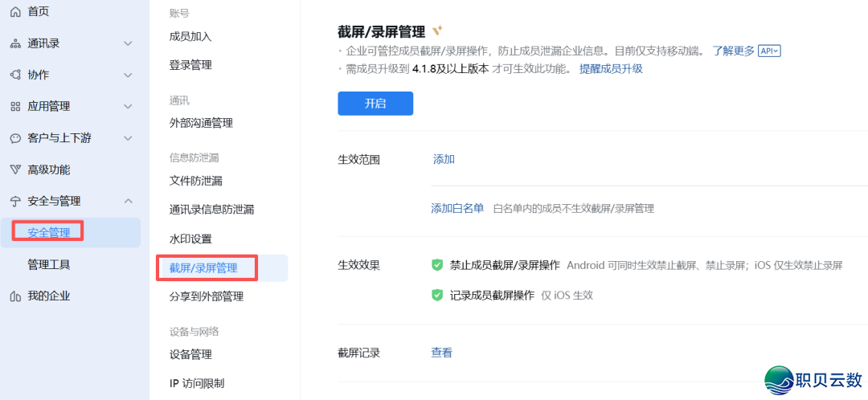Click the Customer (客户与上下游) chat icon
The height and width of the screenshot is (400, 868).
click(x=15, y=138)
